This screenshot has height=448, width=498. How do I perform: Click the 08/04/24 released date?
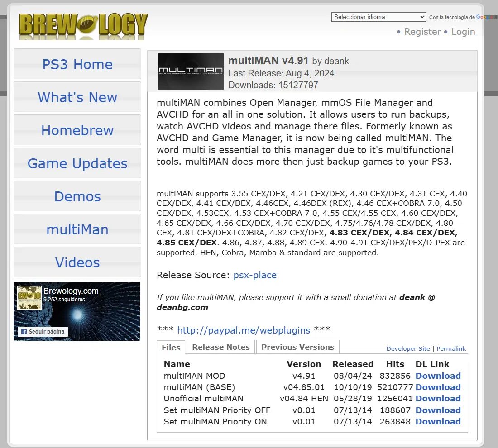coord(353,376)
